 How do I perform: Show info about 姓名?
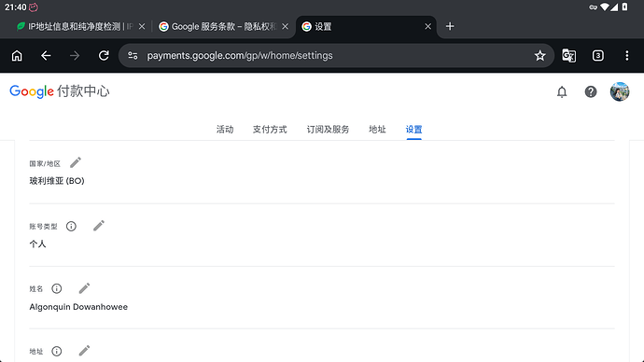point(57,288)
